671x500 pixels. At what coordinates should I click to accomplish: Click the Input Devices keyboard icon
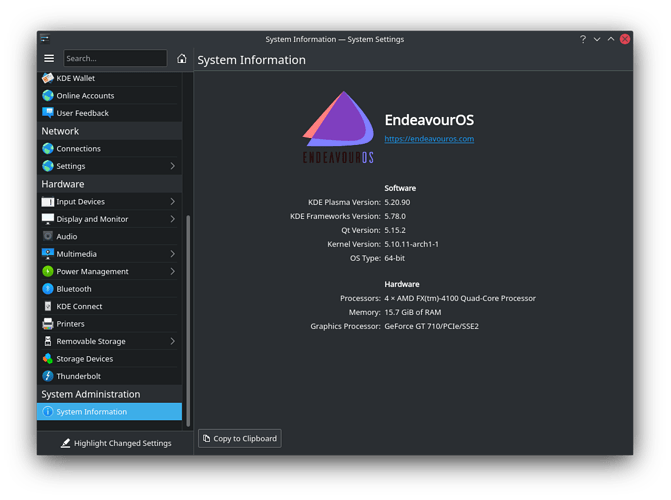point(48,202)
